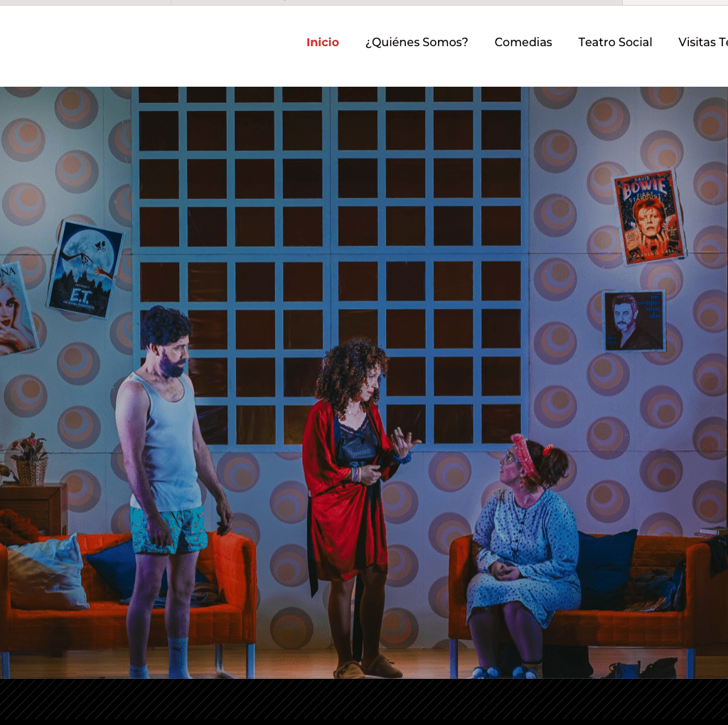
Task: Click the theater stage hero image
Action: click(364, 382)
